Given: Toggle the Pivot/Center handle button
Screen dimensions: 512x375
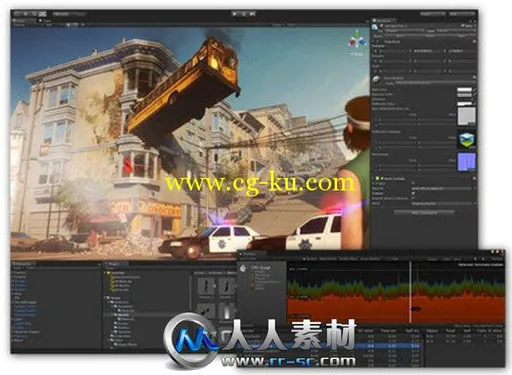Looking at the screenshot, I should click(61, 14).
